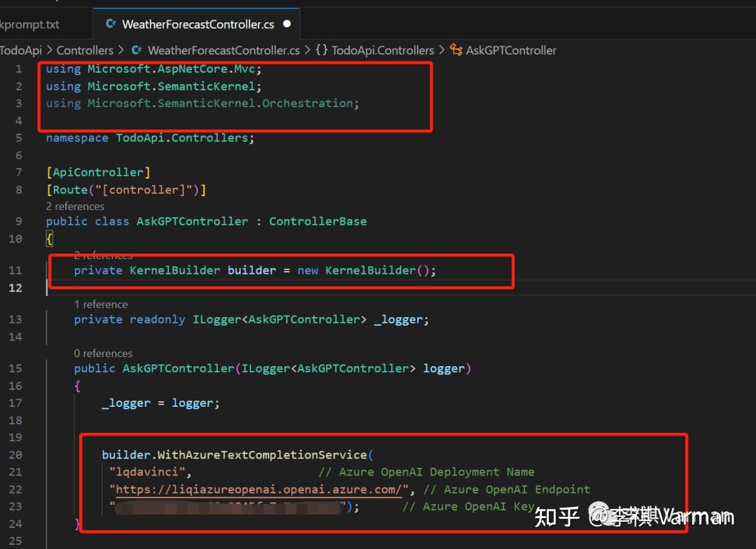Click 'TodoApi.Controllers' in the namespace declaration
Viewport: 756px width, 549px height.
coord(182,138)
